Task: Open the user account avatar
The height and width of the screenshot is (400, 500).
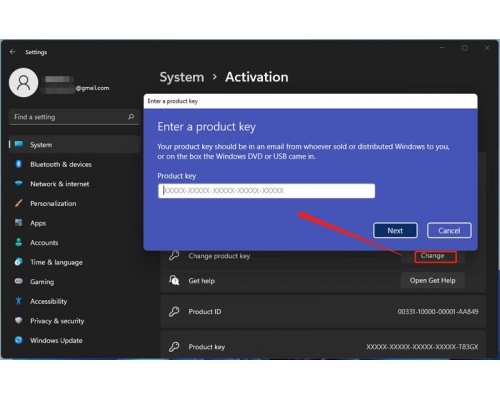Action: 23,83
